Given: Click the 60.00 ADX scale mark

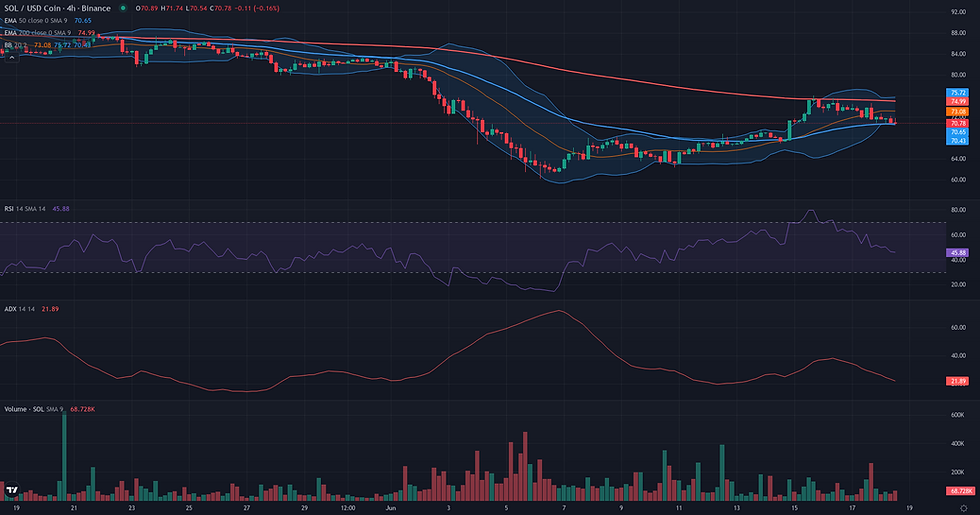Looking at the screenshot, I should [958, 328].
